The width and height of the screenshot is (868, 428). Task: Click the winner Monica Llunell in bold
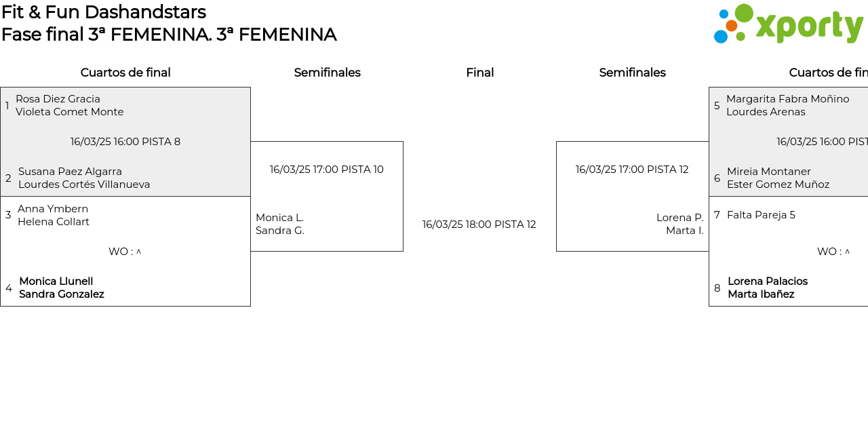(56, 281)
